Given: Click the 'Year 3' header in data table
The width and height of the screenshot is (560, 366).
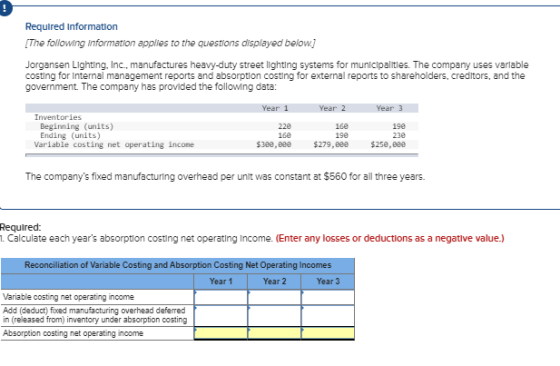Looking at the screenshot, I should pyautogui.click(x=389, y=108).
